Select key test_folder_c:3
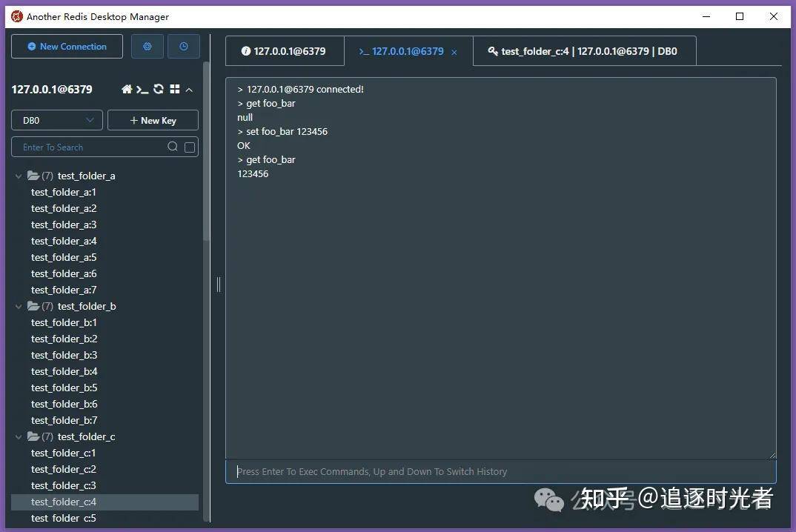 [x=64, y=485]
